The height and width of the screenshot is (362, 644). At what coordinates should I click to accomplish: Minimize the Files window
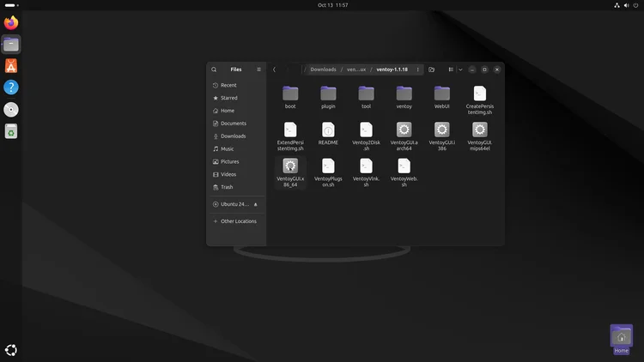(472, 69)
